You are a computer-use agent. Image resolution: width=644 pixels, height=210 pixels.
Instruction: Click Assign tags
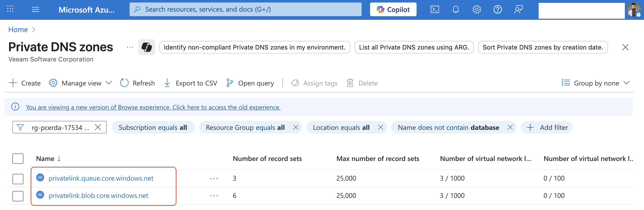[314, 83]
